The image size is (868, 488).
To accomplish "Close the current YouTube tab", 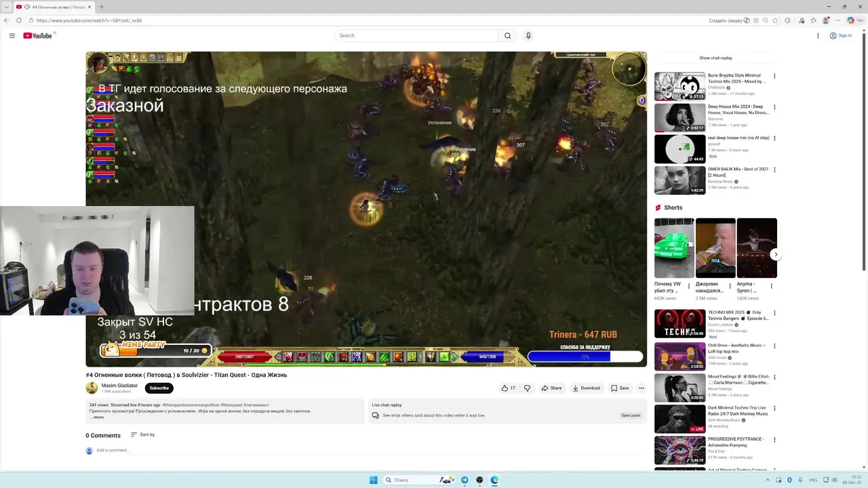I will click(x=89, y=7).
